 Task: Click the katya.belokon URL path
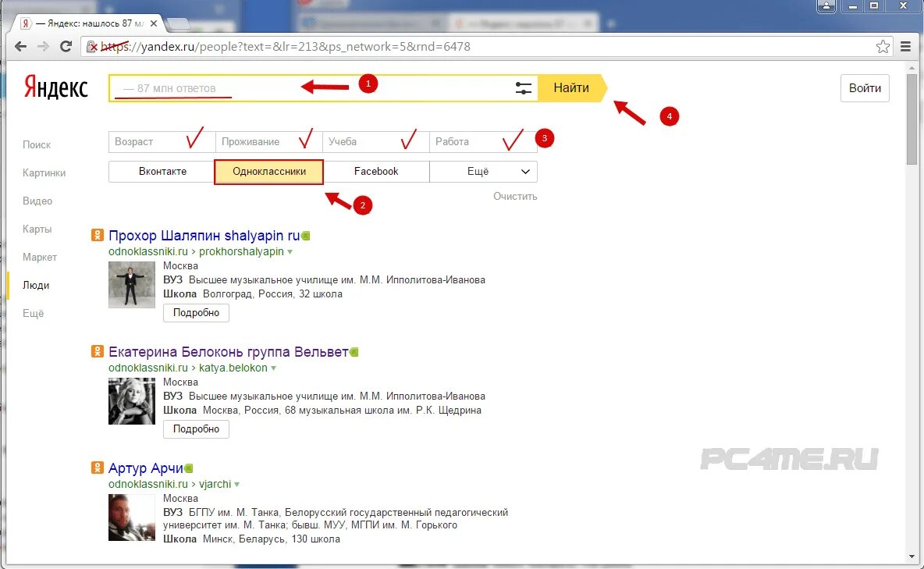(x=233, y=368)
